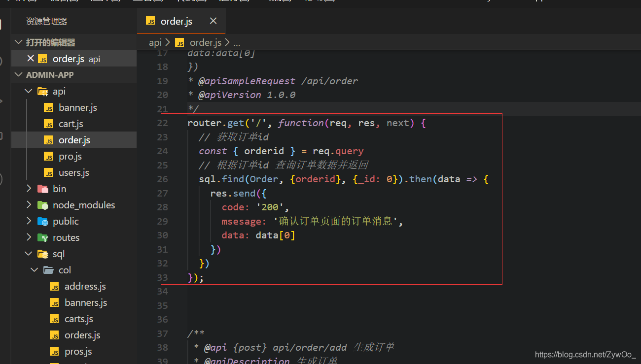Select order.js api in open editors
The width and height of the screenshot is (641, 364).
pos(74,59)
